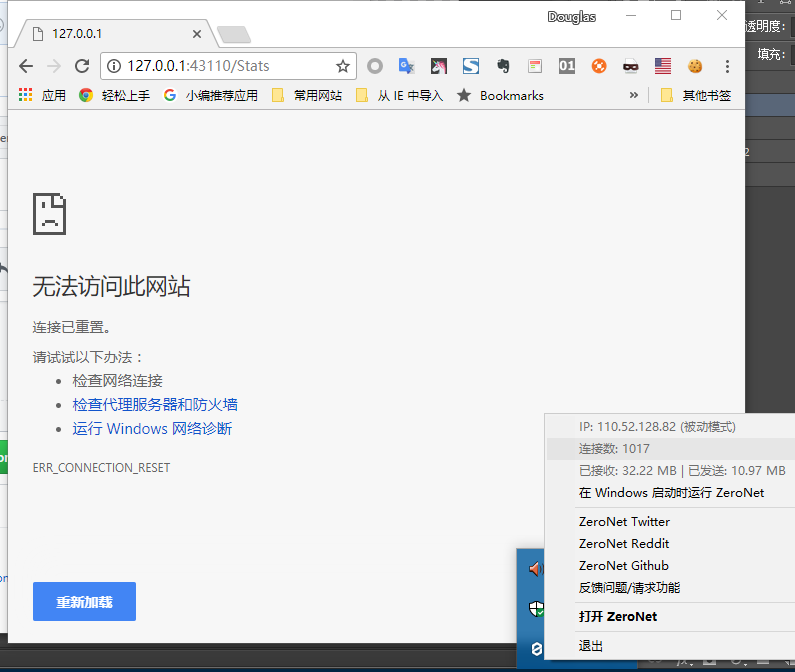Click the masked face extension icon
Viewport: 795px width, 672px height.
(x=631, y=66)
